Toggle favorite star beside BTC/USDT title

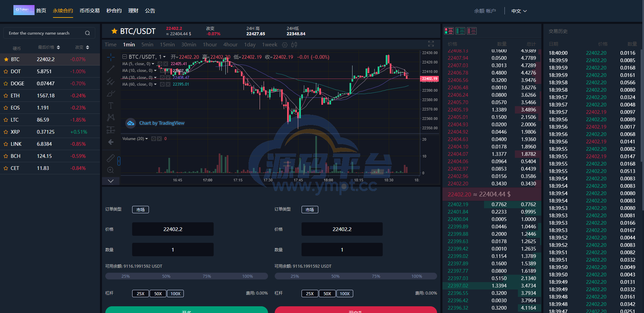(114, 31)
